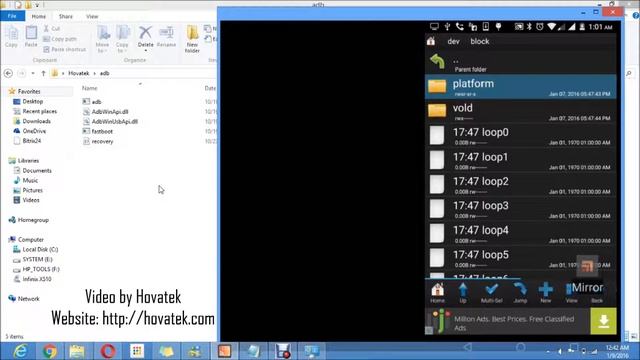Open Infinix X510 device
Image resolution: width=640 pixels, height=360 pixels.
pyautogui.click(x=33, y=279)
